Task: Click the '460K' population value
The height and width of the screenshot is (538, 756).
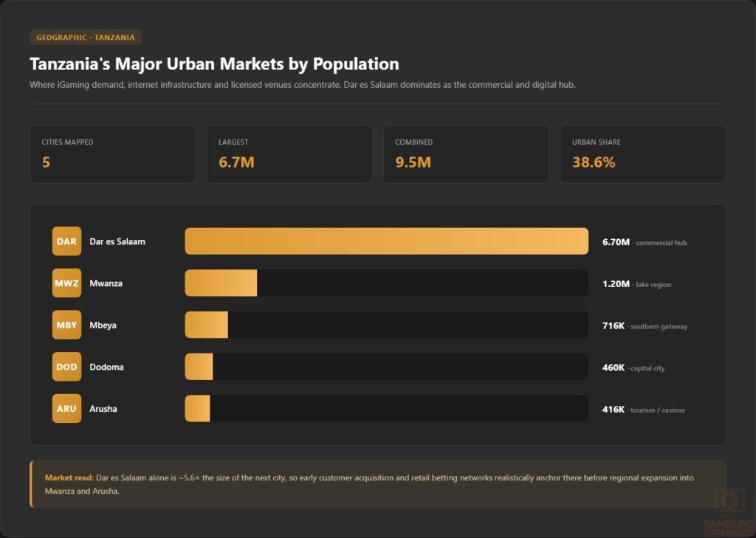Action: [614, 368]
